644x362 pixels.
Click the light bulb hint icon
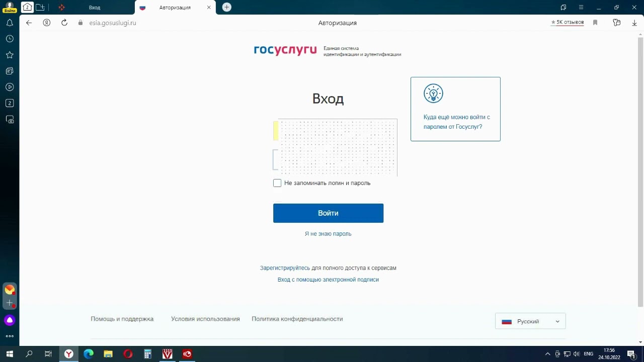(x=433, y=94)
